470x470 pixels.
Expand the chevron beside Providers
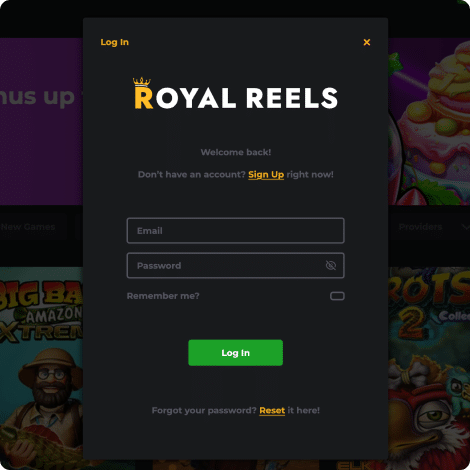point(465,227)
